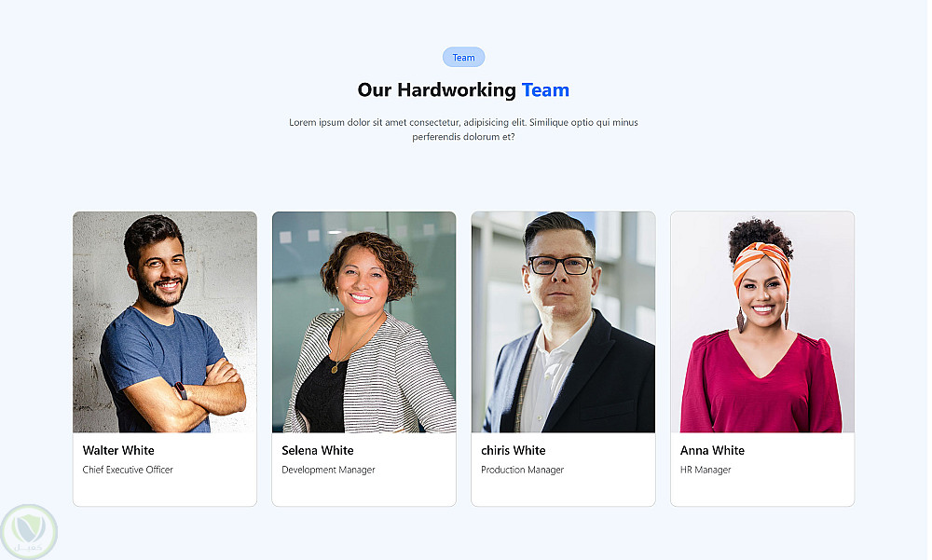Image resolution: width=932 pixels, height=560 pixels.
Task: Select the HR Manager title
Action: coord(706,470)
